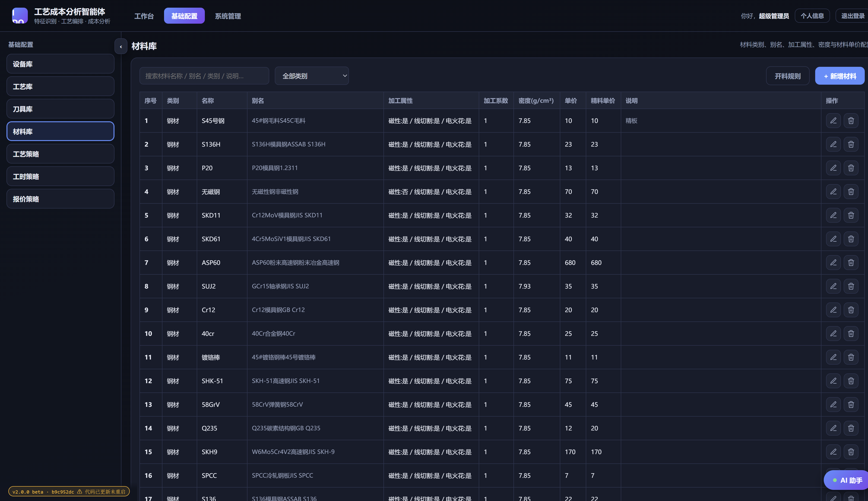The image size is (868, 501).
Task: Edit the SKH9 material row
Action: coord(833,452)
